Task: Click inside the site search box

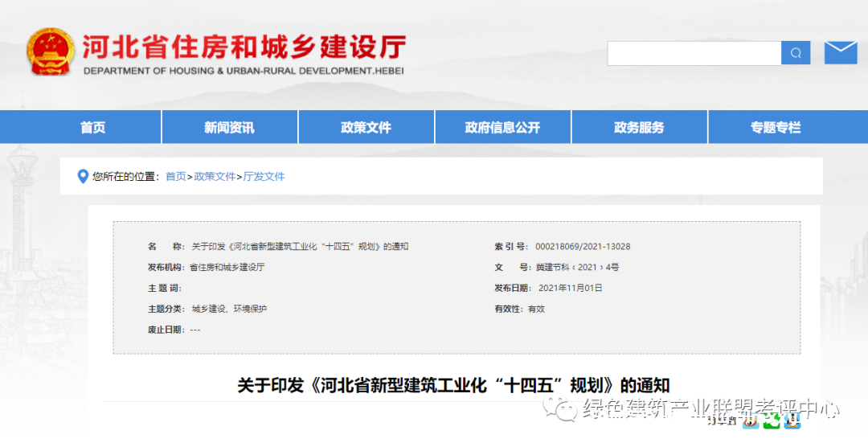Action: (x=694, y=53)
